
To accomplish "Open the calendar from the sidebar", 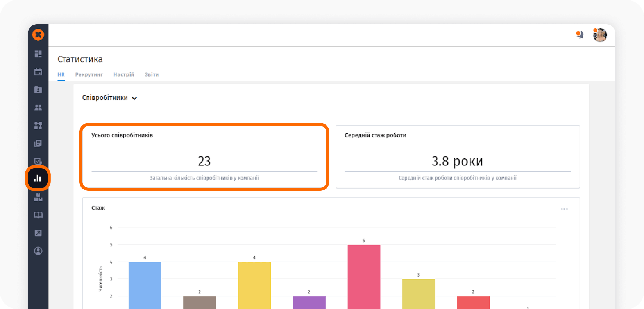I will coord(38,72).
